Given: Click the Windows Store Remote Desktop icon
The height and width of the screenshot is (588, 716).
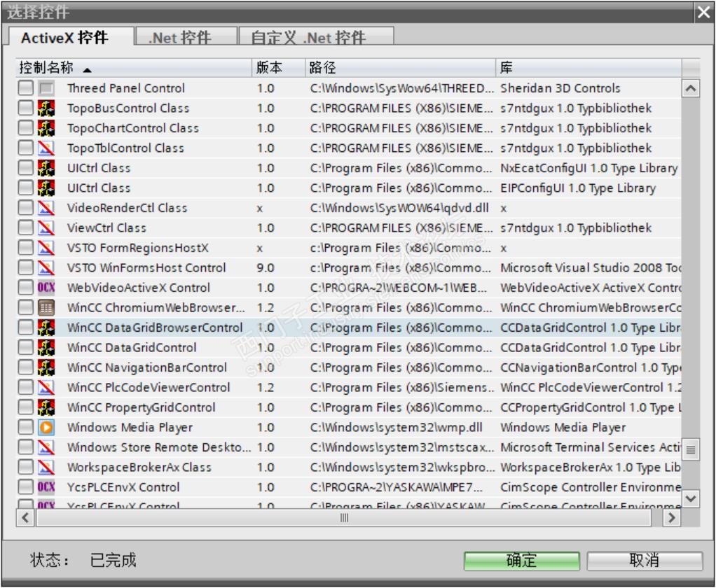Looking at the screenshot, I should 46,447.
